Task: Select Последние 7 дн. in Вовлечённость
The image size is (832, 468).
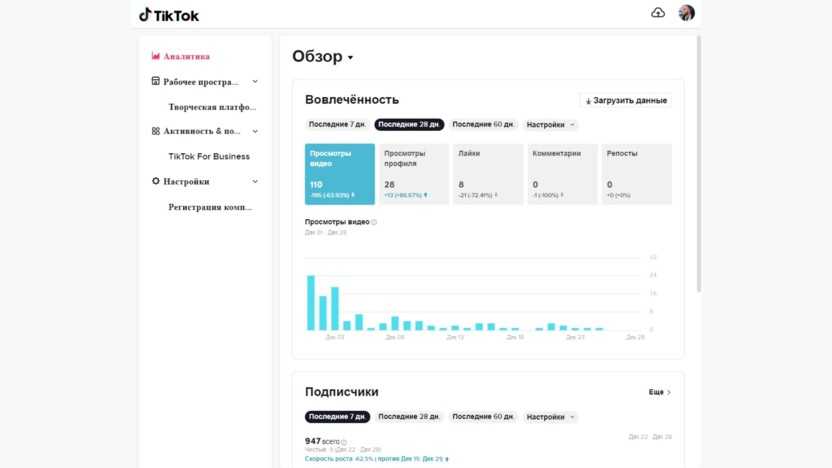Action: pos(337,125)
